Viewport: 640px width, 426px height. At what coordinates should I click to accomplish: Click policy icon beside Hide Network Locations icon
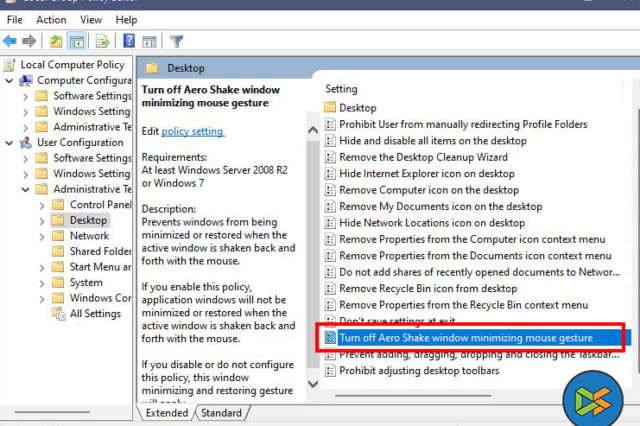[x=330, y=223]
